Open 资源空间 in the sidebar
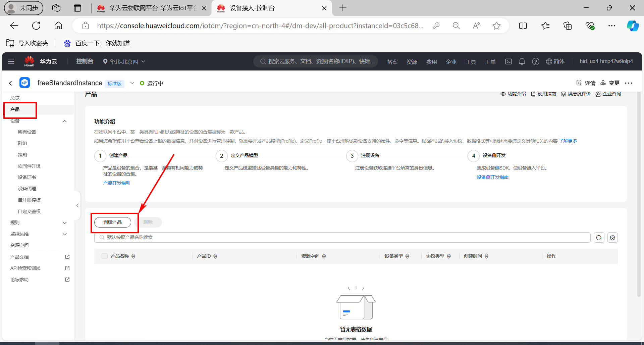 tap(19, 245)
